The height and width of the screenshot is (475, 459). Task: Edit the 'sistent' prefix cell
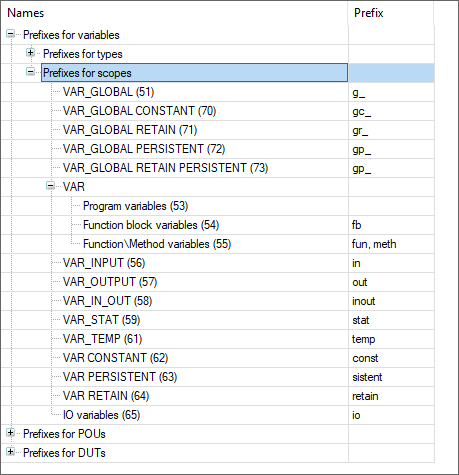coord(391,377)
